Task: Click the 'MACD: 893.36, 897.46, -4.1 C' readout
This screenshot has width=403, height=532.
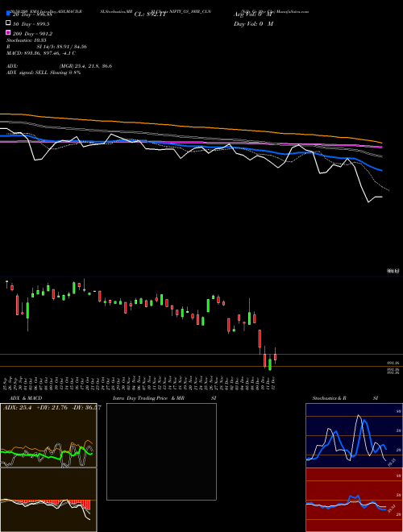Action: [x=41, y=53]
